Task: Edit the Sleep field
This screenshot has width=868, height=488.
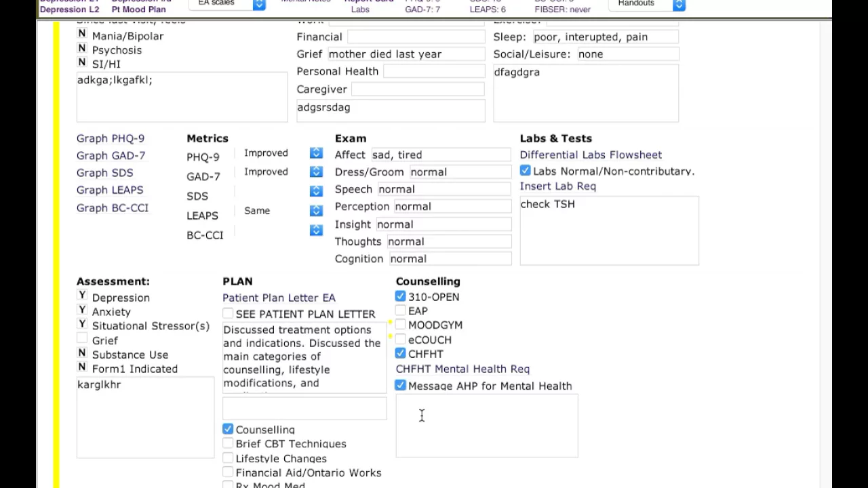Action: point(606,37)
